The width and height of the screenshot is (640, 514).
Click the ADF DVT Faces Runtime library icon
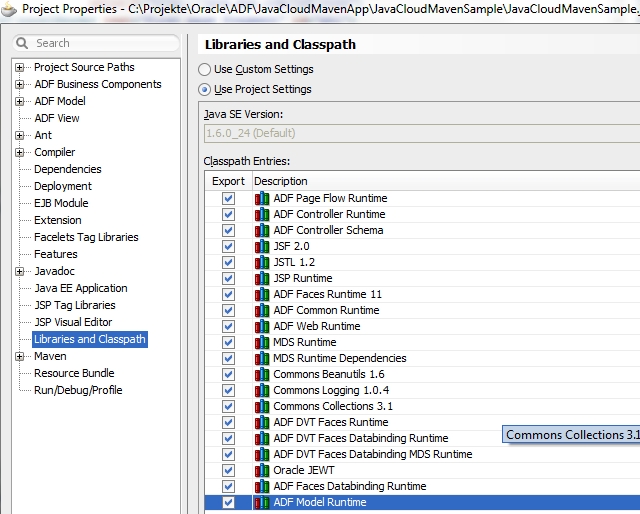pyautogui.click(x=262, y=422)
